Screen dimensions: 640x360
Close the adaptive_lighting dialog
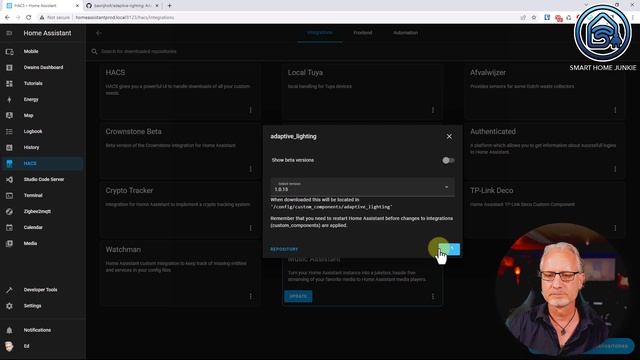click(449, 136)
